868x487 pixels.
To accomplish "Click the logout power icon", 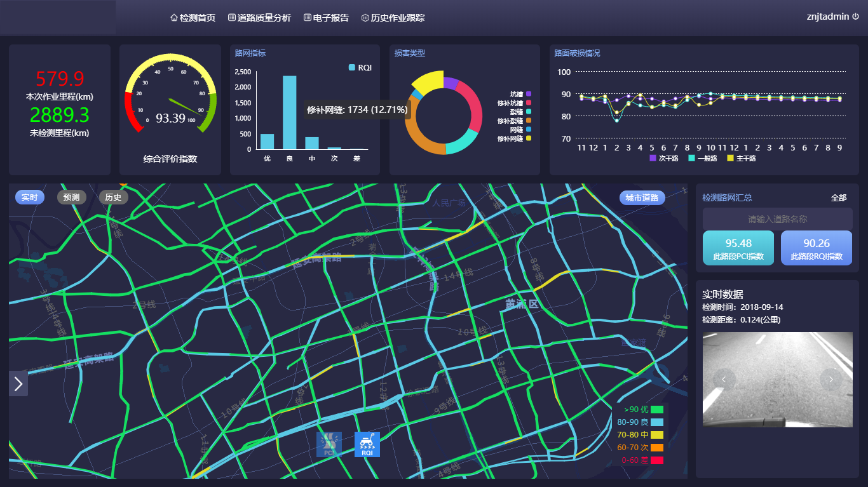I will point(855,17).
